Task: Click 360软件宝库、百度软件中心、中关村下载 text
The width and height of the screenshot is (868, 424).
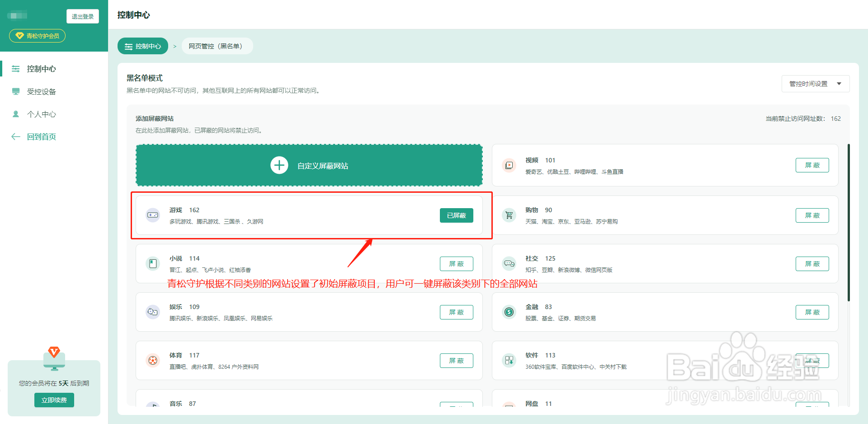Action: [576, 367]
